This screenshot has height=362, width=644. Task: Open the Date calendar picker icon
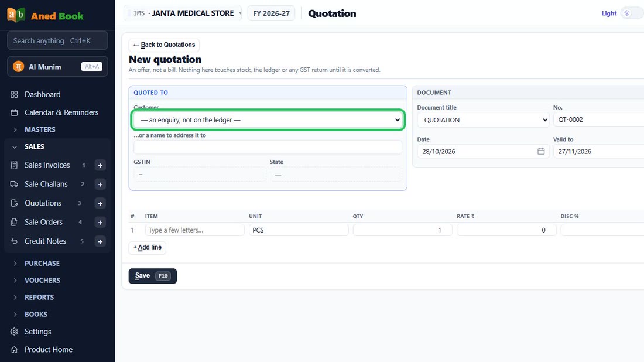tap(541, 151)
